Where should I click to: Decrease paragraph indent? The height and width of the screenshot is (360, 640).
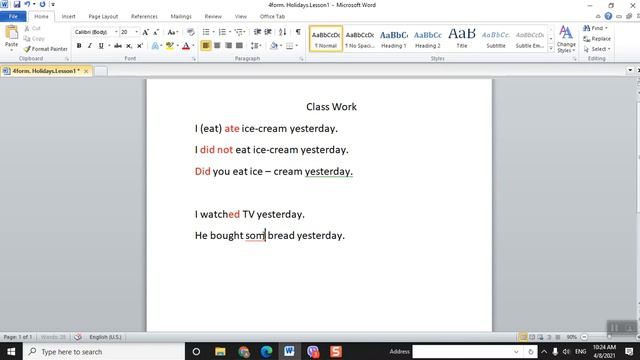point(257,32)
